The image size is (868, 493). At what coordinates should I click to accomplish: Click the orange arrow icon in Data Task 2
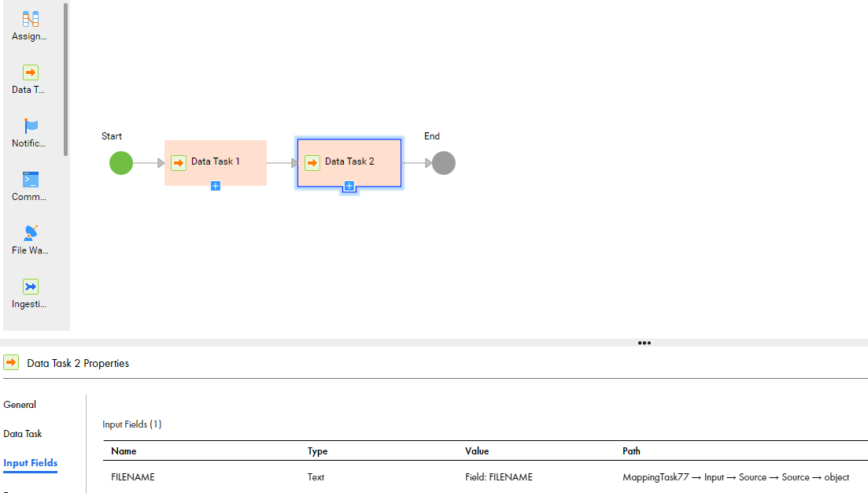pyautogui.click(x=312, y=163)
